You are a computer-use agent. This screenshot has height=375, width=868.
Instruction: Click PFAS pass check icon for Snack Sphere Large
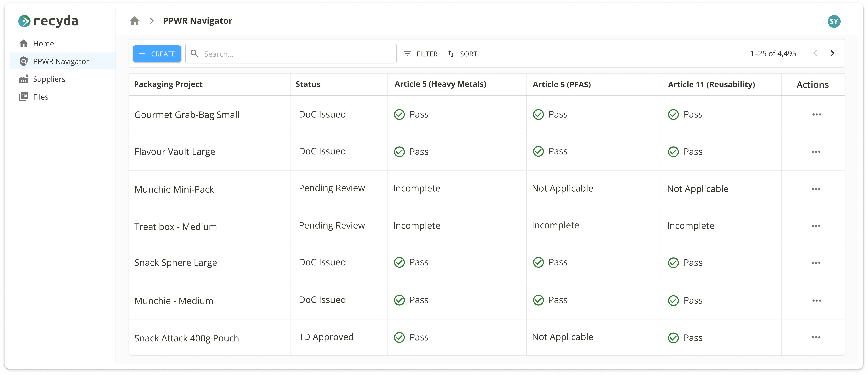click(538, 262)
